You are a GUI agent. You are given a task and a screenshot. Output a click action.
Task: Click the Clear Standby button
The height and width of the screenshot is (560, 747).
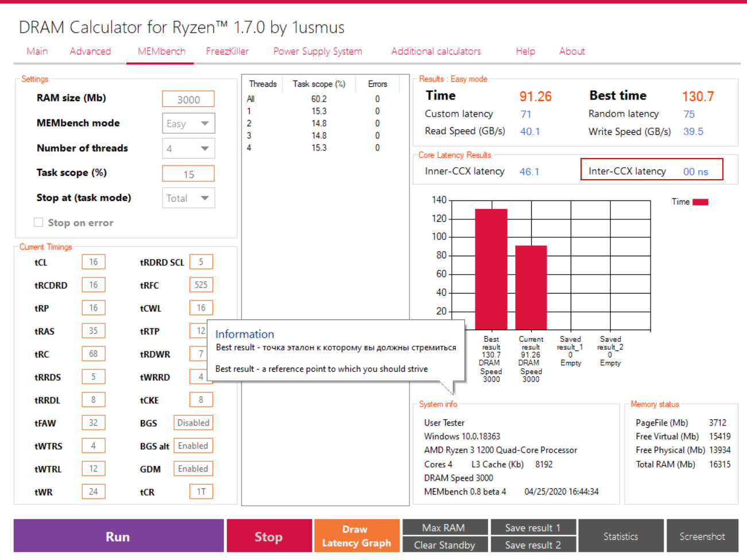(446, 544)
